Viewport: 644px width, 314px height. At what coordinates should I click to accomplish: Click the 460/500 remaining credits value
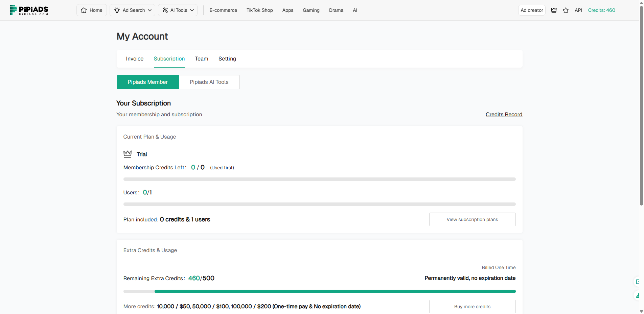click(201, 278)
